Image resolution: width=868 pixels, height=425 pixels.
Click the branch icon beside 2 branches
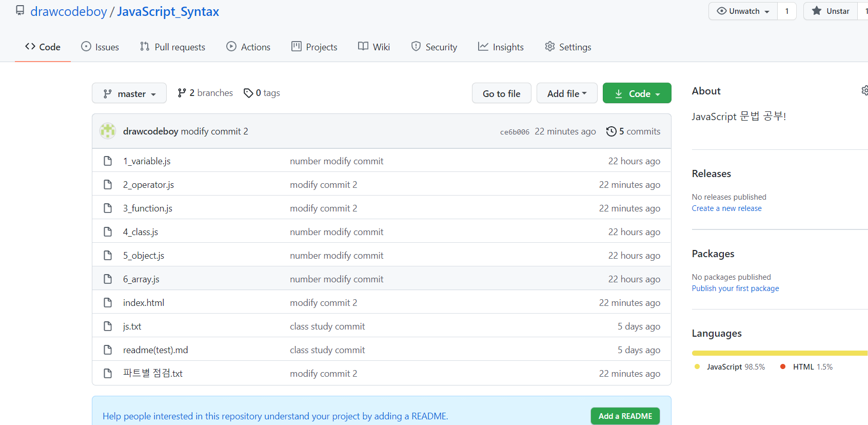coord(182,93)
